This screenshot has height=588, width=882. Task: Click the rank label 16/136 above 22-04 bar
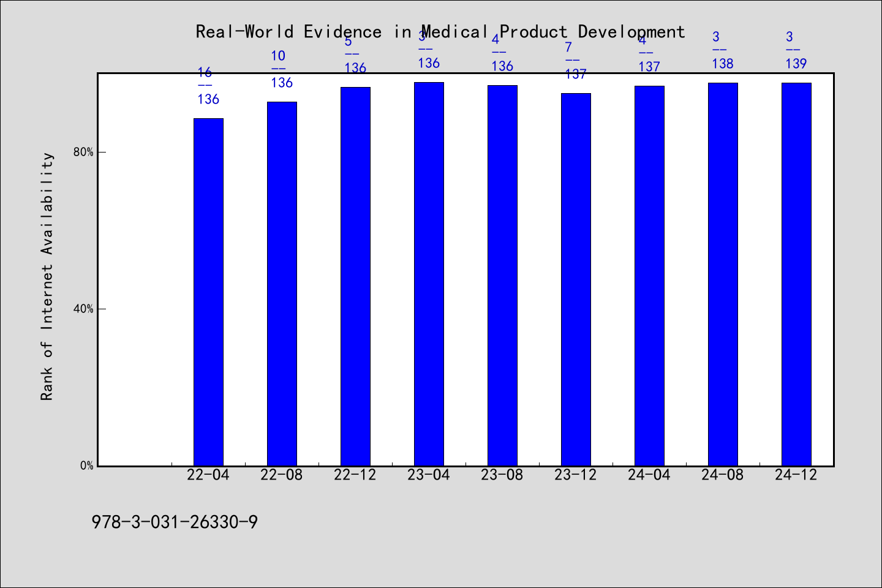click(x=208, y=86)
